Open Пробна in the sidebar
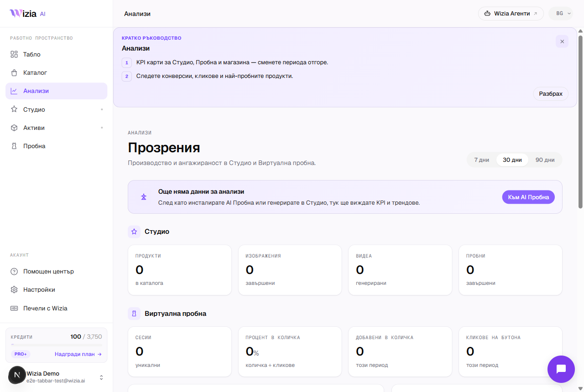The image size is (584, 392). tap(57, 146)
